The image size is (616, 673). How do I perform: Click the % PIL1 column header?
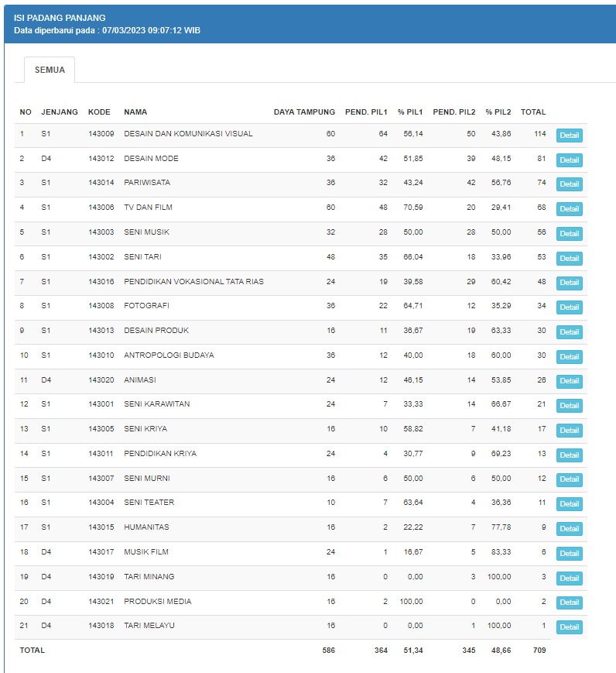tap(409, 112)
